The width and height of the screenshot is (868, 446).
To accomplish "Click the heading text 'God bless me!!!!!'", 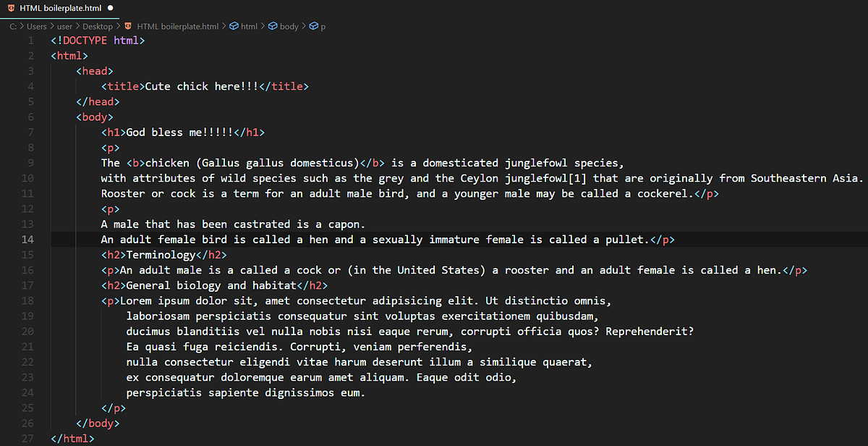I will click(x=180, y=132).
